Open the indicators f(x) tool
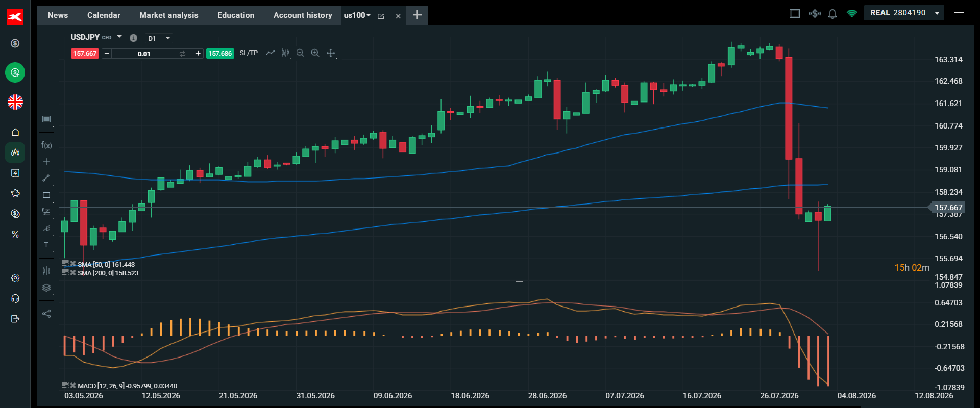 [x=46, y=145]
